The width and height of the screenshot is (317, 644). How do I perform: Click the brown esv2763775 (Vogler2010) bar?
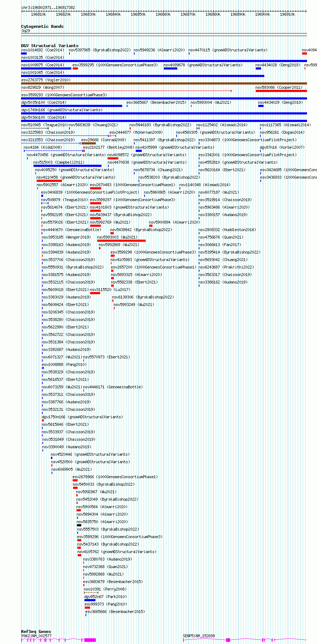pos(164,83)
